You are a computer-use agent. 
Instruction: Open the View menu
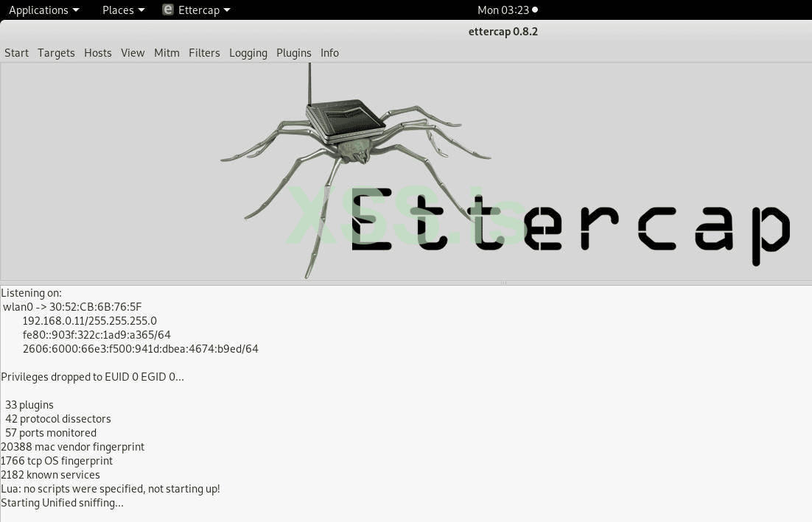pyautogui.click(x=133, y=53)
